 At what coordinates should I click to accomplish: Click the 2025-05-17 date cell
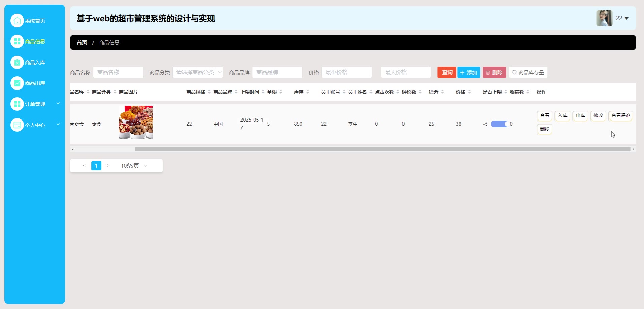point(252,124)
